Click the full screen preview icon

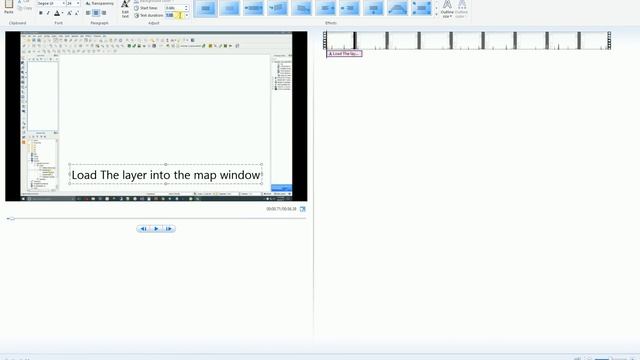(x=302, y=209)
